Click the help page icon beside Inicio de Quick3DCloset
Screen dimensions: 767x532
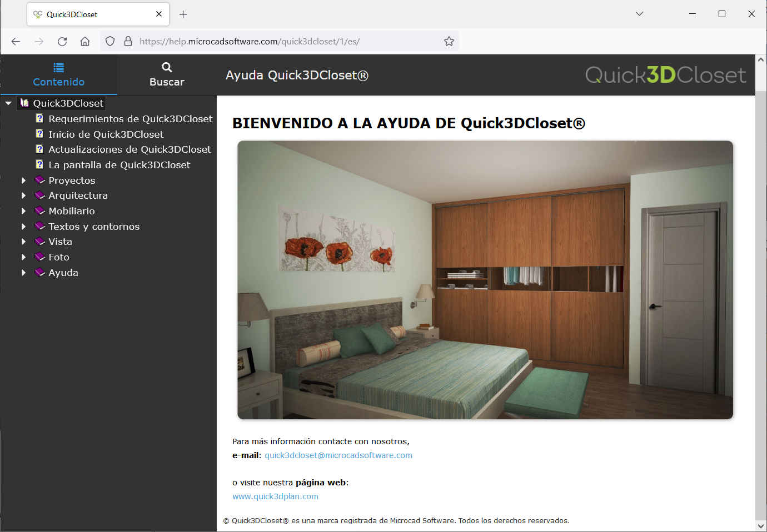[39, 134]
